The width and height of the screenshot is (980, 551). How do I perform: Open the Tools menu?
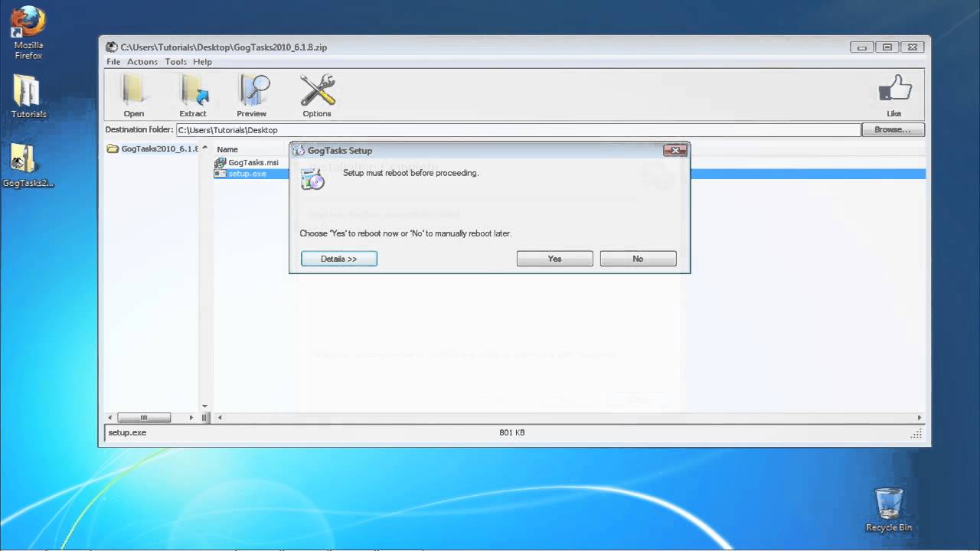click(x=175, y=62)
